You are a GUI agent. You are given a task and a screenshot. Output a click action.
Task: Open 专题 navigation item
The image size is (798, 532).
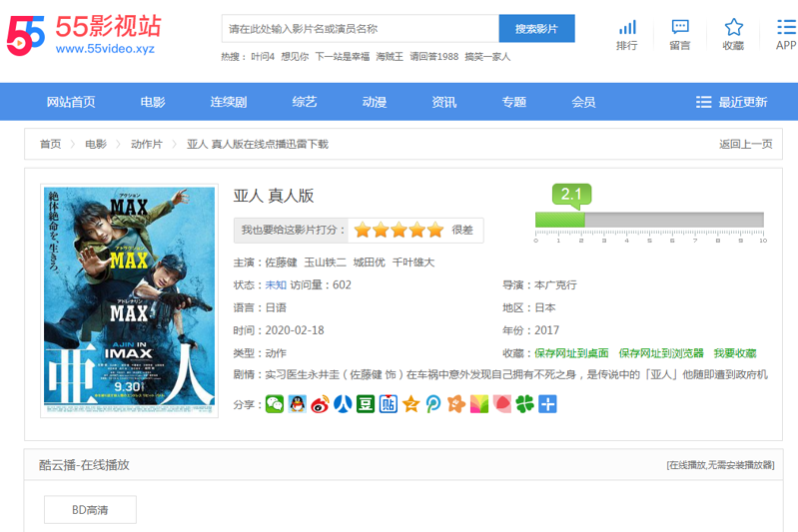coord(514,102)
